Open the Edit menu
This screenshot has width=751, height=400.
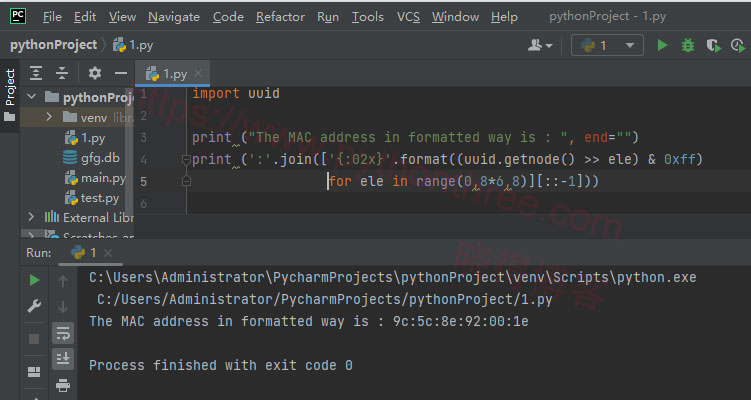pyautogui.click(x=85, y=17)
